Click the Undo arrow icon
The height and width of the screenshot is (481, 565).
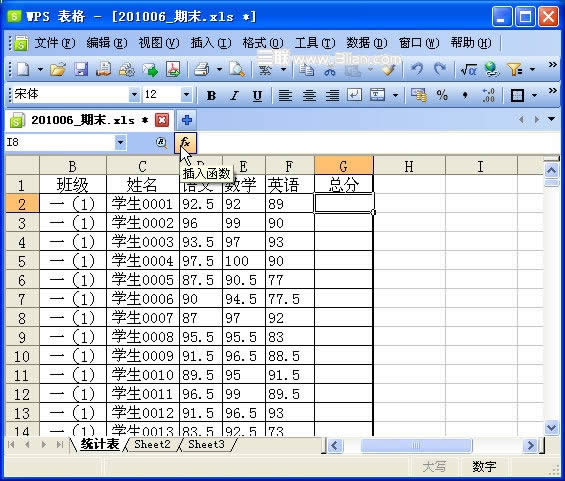tap(417, 69)
